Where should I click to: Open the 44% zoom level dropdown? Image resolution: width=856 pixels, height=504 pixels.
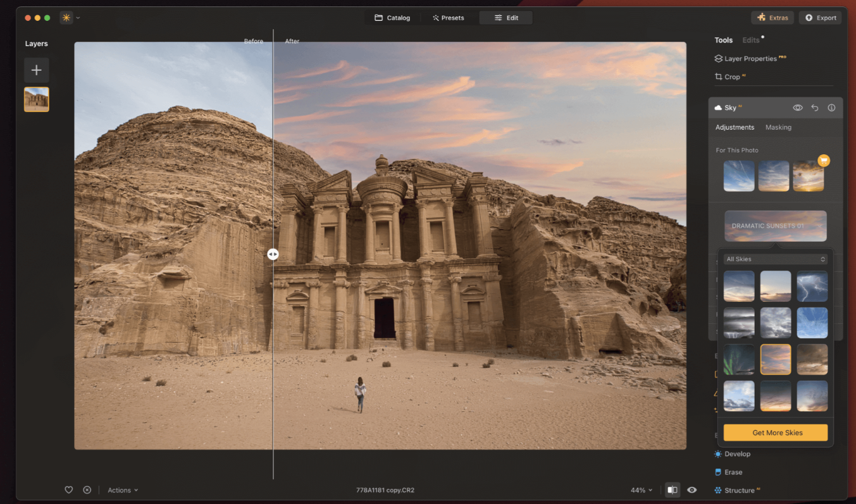coord(642,490)
